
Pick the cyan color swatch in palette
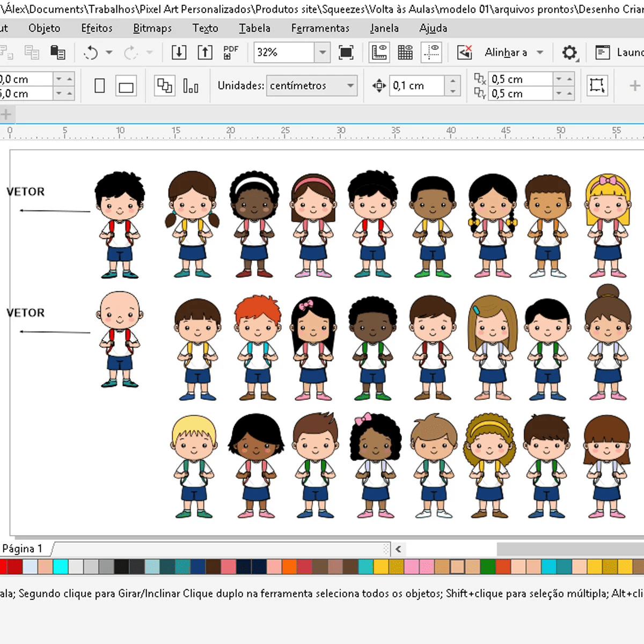point(60,567)
